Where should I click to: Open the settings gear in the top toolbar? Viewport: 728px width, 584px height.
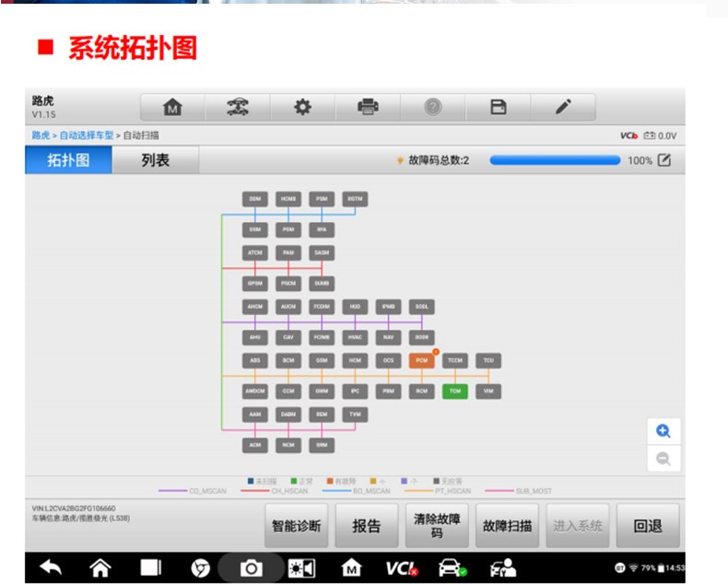pyautogui.click(x=302, y=108)
